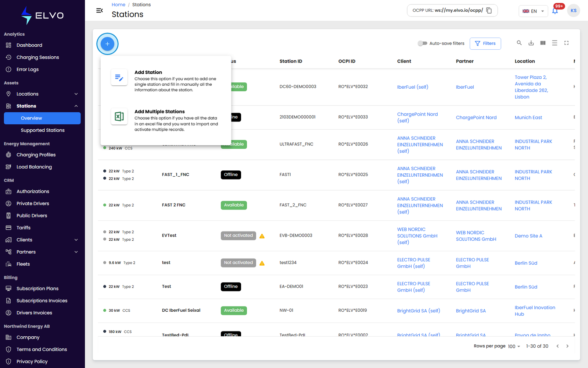The image size is (588, 368).
Task: Open the rows per page dropdown
Action: (514, 346)
